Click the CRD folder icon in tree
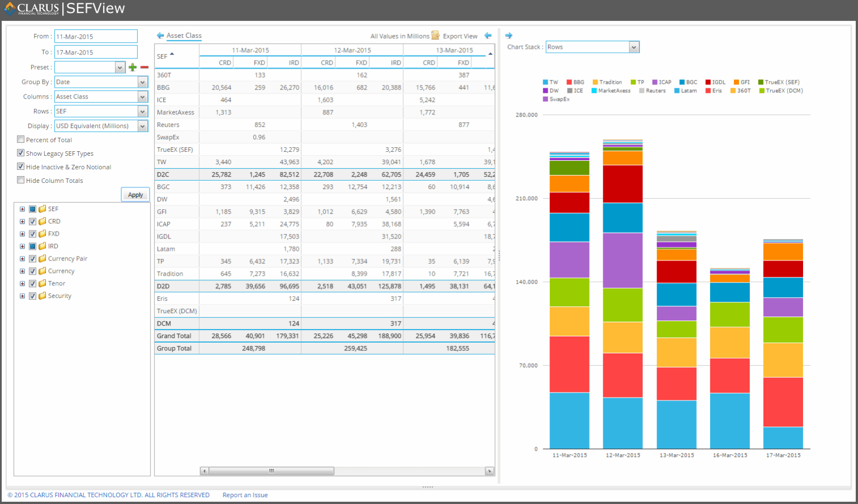The height and width of the screenshot is (504, 858). pos(42,221)
